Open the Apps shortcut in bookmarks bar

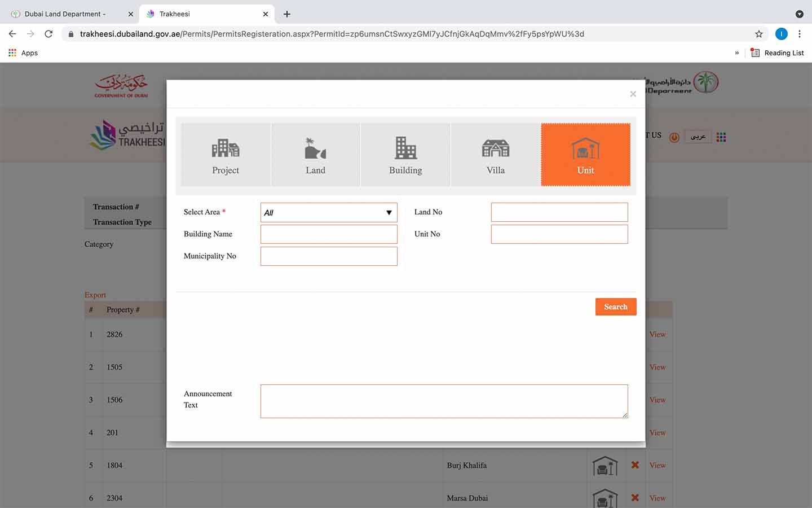pos(23,53)
